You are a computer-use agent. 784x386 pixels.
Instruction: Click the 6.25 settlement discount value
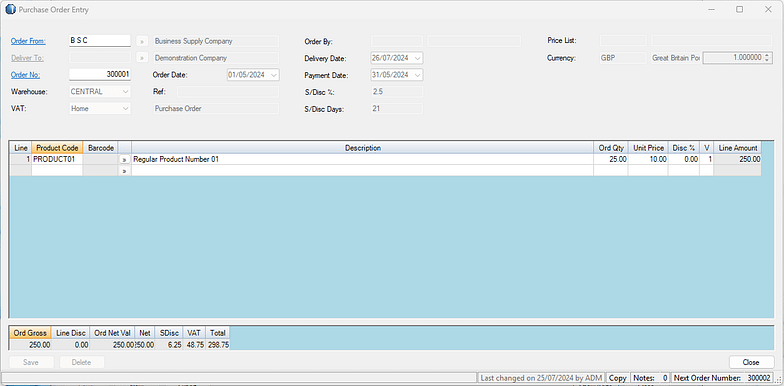169,344
